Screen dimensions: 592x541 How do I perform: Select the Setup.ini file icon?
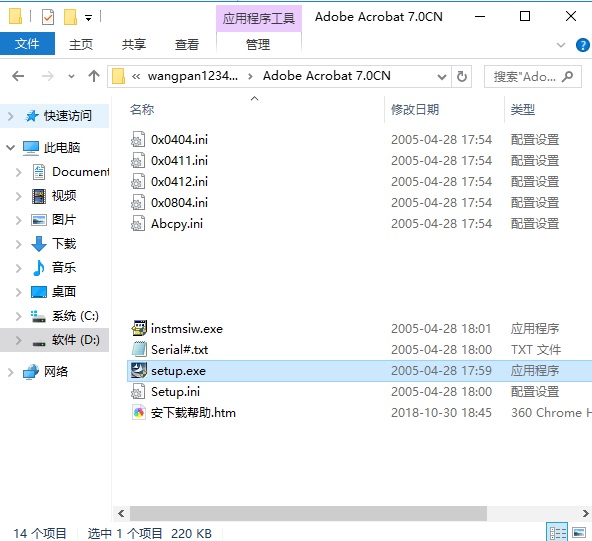(138, 391)
